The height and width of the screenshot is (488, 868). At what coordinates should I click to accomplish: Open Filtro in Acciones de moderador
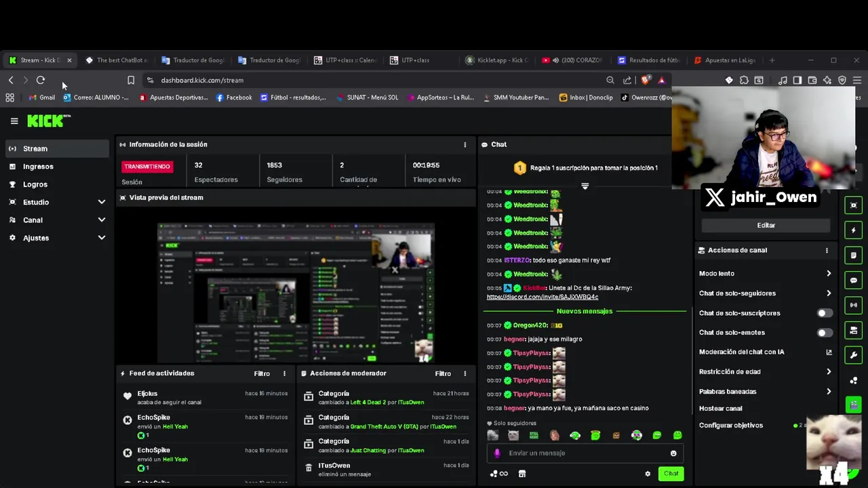tap(443, 373)
